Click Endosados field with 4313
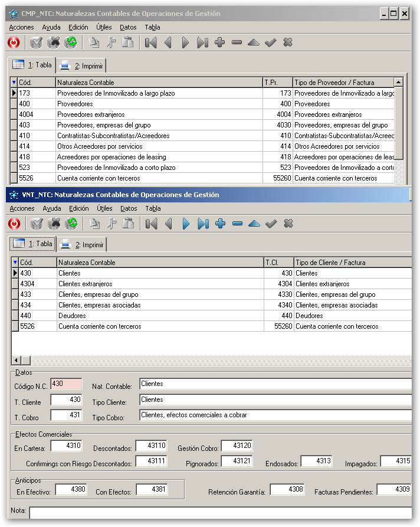The image size is (420, 527). coord(317,461)
